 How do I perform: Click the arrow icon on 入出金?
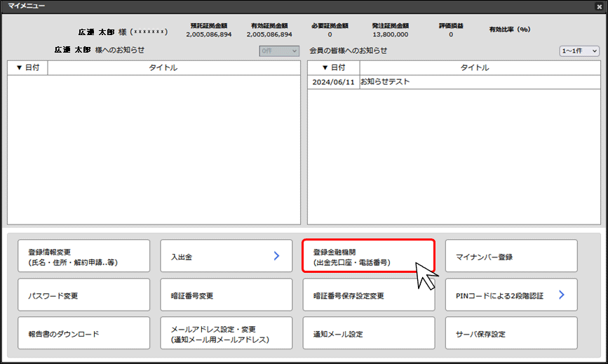point(276,257)
